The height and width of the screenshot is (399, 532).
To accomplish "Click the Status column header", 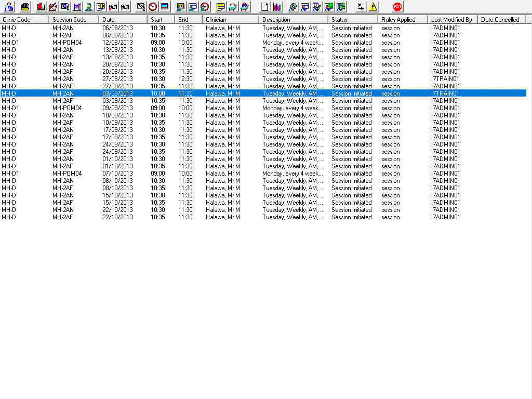I will (353, 20).
